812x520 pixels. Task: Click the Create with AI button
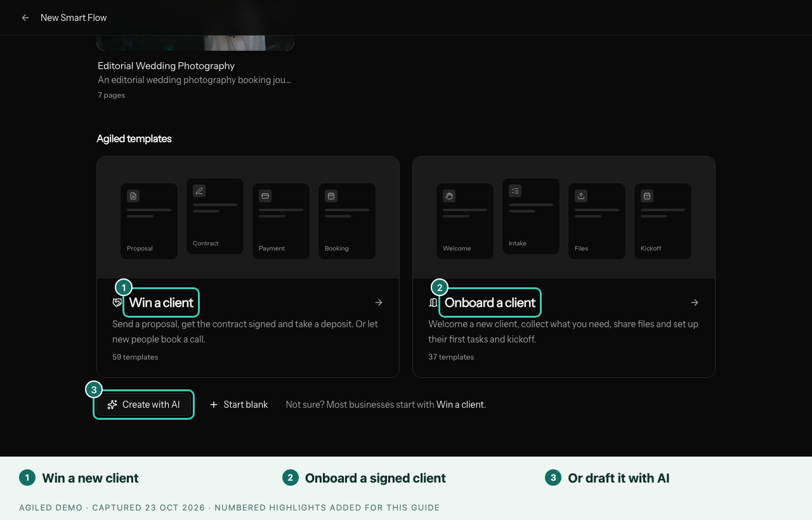tap(143, 405)
